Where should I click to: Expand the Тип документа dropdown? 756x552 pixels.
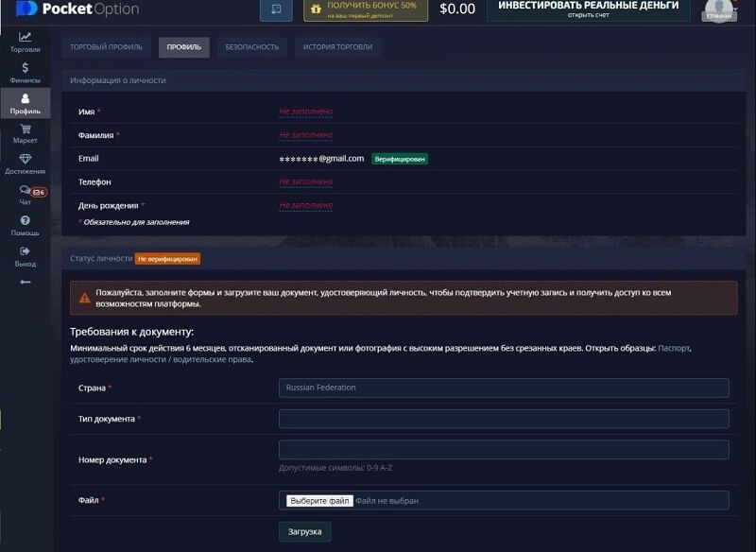pyautogui.click(x=504, y=419)
